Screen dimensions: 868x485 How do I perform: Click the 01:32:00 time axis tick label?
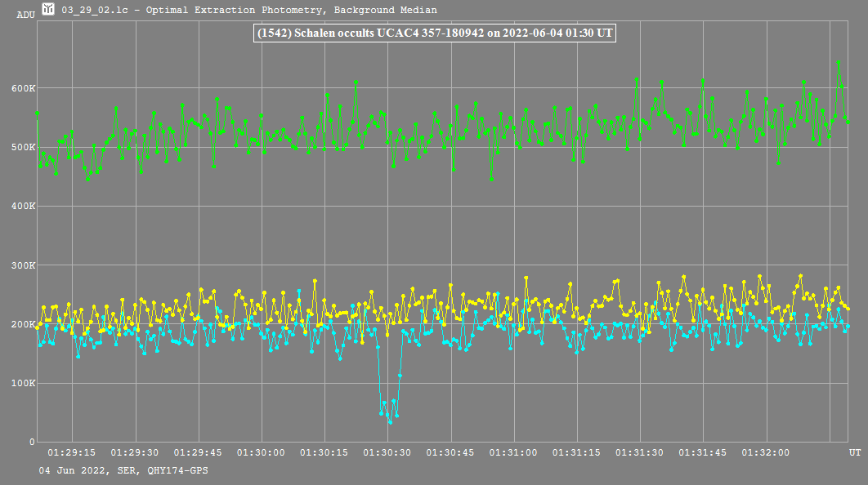pyautogui.click(x=766, y=452)
